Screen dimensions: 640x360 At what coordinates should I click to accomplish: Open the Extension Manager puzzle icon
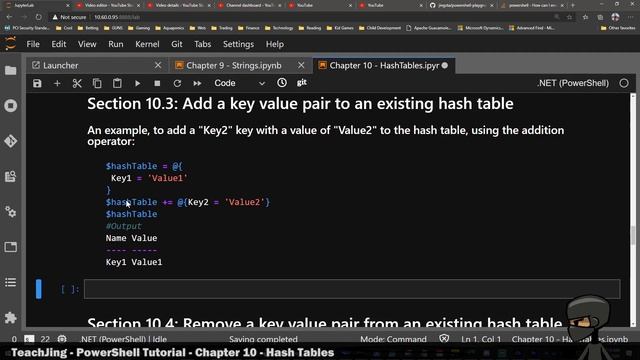pyautogui.click(x=11, y=318)
